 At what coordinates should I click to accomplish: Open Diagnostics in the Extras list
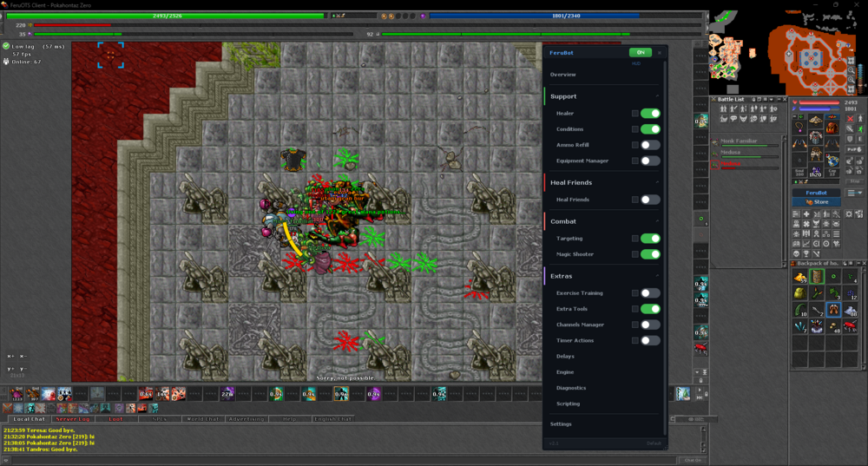[x=571, y=388]
